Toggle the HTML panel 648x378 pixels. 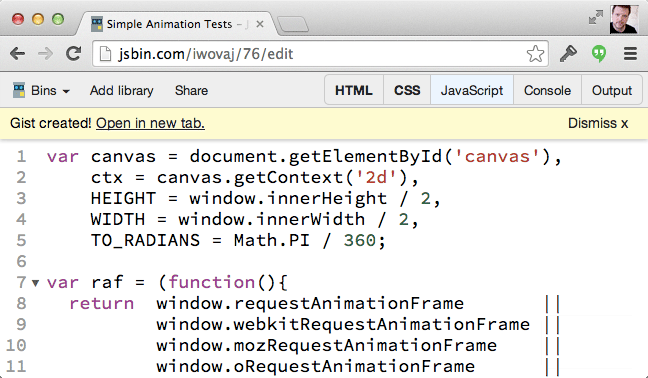[354, 90]
